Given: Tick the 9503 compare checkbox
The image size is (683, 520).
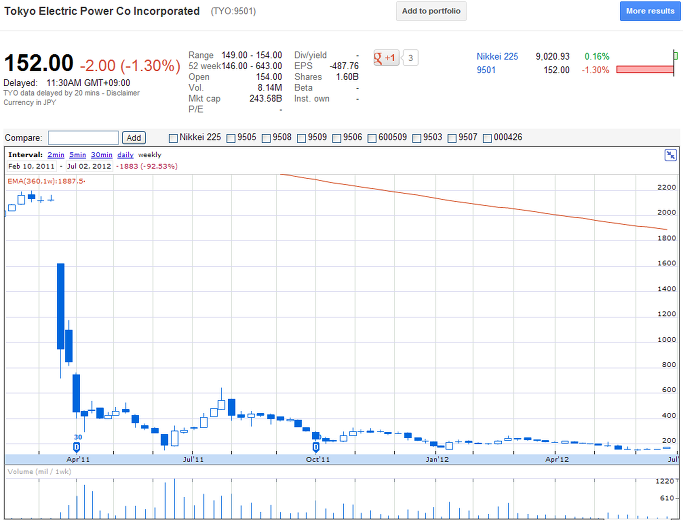Looking at the screenshot, I should [417, 138].
